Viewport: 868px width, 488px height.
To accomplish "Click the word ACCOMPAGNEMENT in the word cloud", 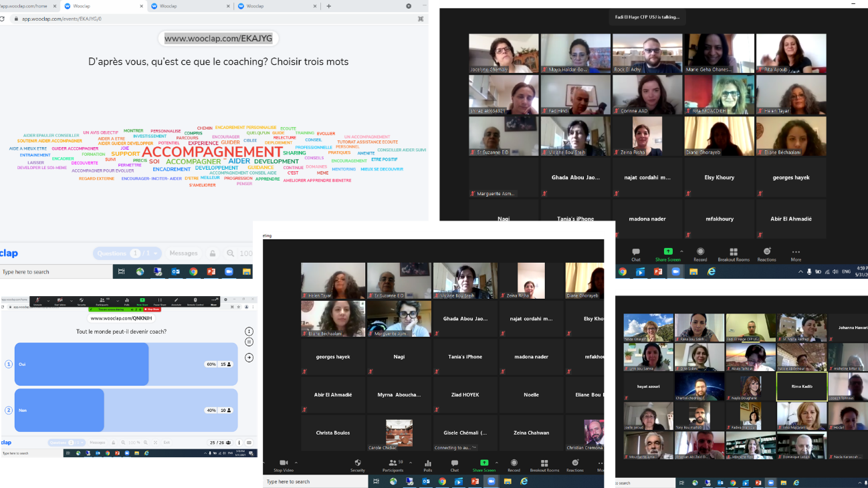I will coord(212,152).
